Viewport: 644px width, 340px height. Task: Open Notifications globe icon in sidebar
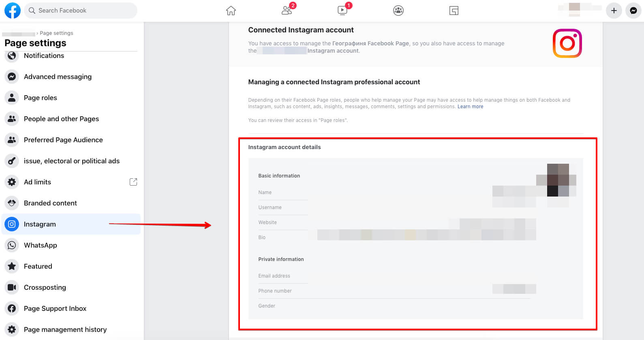(x=12, y=56)
